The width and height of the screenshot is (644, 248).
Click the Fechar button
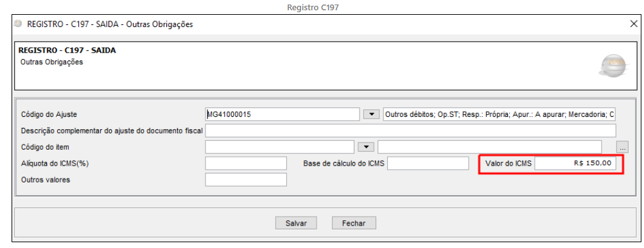[x=354, y=224]
